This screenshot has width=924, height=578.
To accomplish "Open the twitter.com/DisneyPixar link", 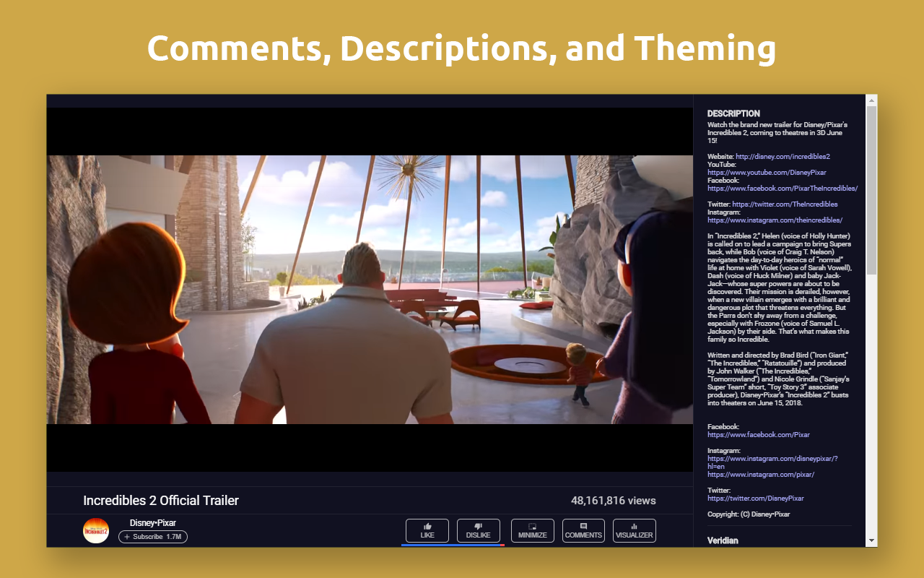I will pyautogui.click(x=755, y=499).
